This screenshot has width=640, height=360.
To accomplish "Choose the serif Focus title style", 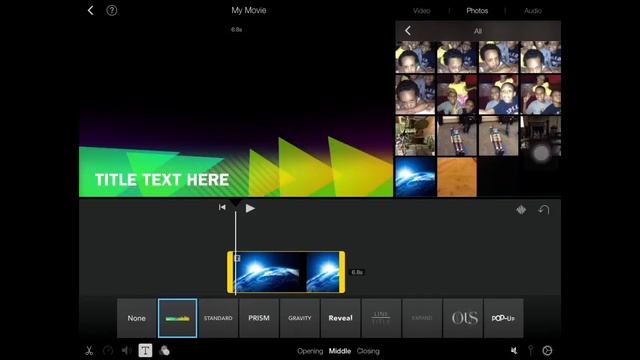I will coord(463,318).
